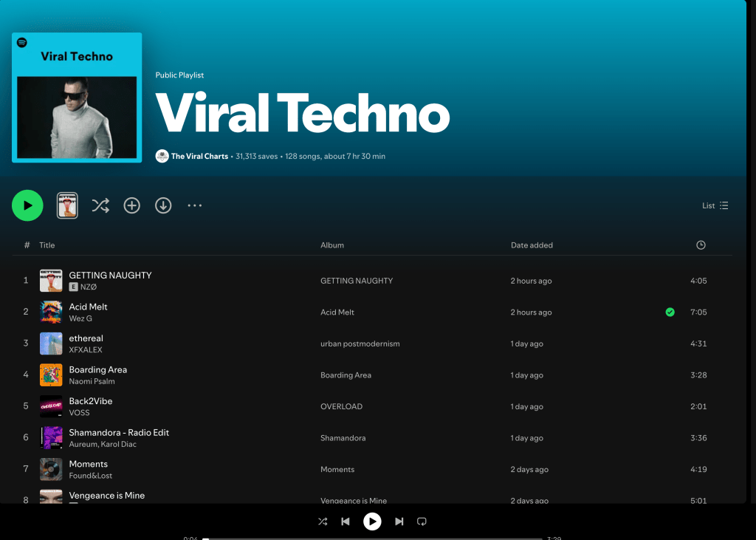Viewport: 756px width, 540px height.
Task: Download the playlist using the arrow circle icon
Action: (x=163, y=205)
